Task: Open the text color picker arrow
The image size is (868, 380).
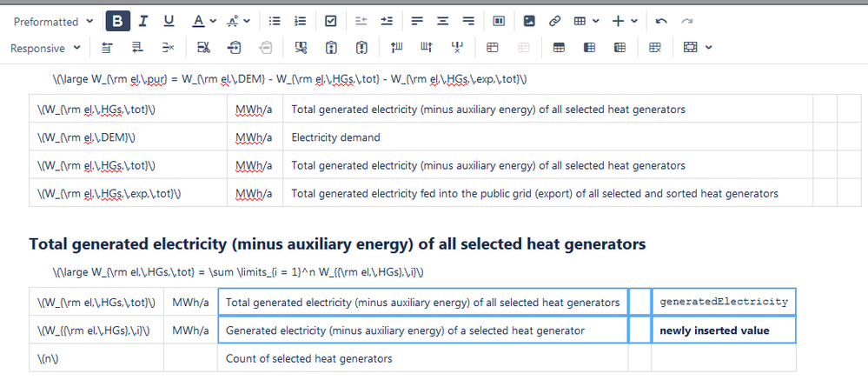Action: (x=213, y=21)
